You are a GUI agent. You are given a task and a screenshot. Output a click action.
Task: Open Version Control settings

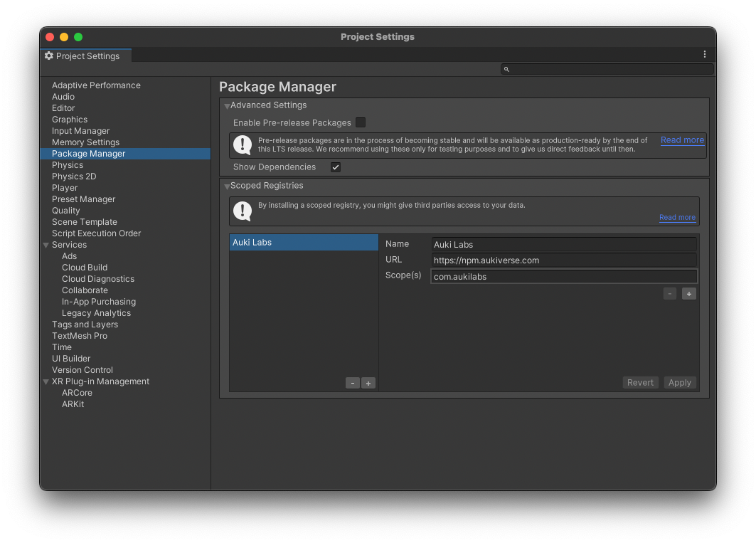pyautogui.click(x=82, y=370)
